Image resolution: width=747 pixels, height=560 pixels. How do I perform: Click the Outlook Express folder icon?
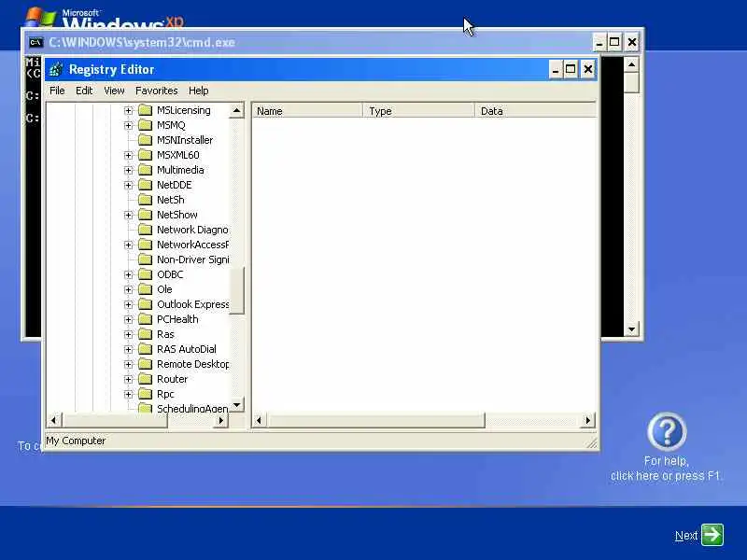[145, 304]
